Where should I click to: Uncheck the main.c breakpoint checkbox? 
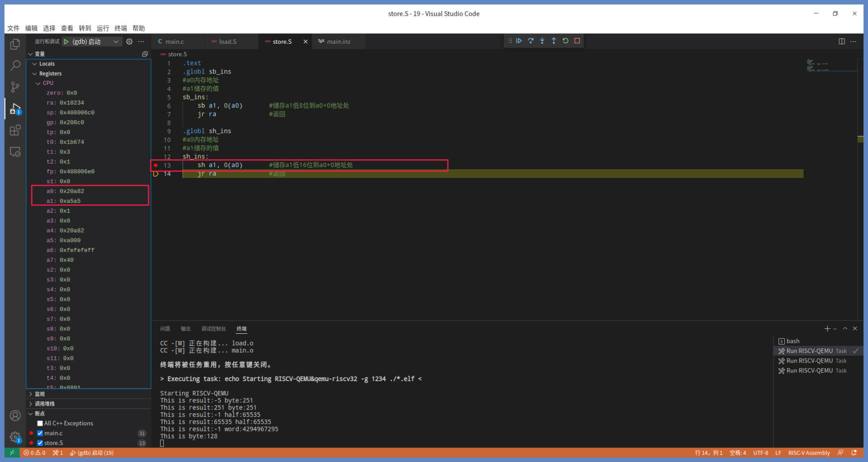pyautogui.click(x=40, y=433)
